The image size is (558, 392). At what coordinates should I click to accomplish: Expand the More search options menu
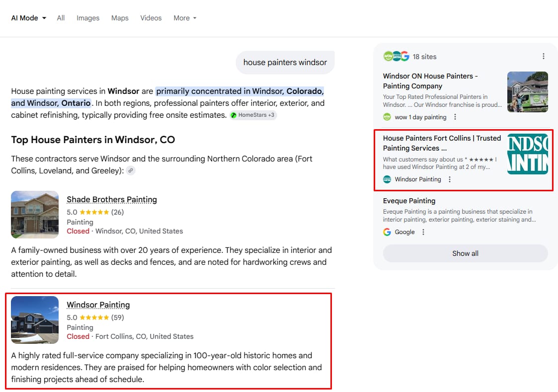point(185,18)
